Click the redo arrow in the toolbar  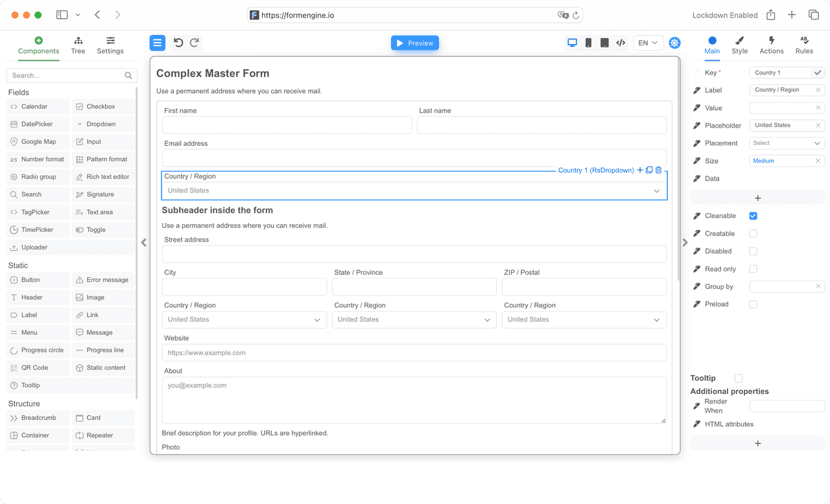(195, 43)
